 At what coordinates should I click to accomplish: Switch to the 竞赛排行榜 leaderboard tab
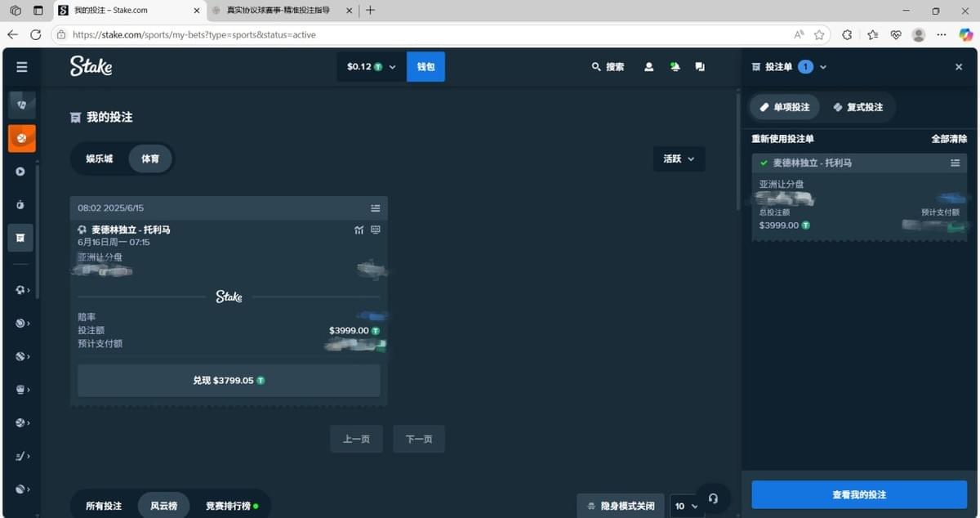[x=232, y=506]
